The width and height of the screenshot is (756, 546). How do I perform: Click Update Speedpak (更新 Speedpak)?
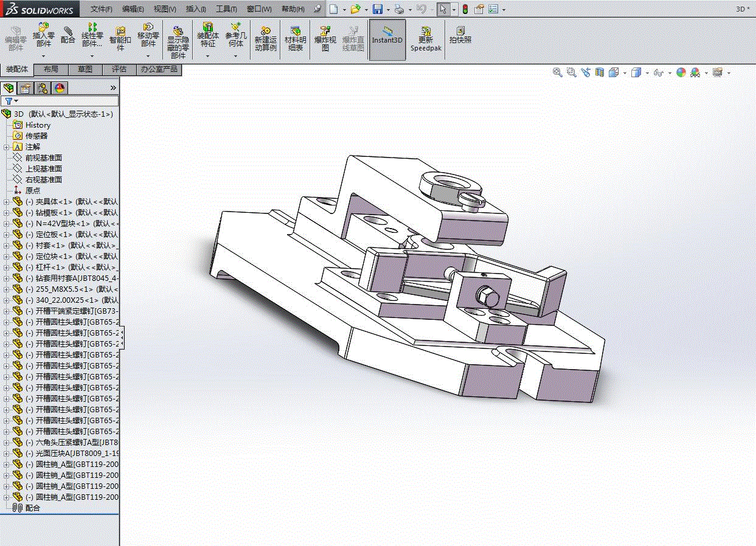[x=426, y=40]
